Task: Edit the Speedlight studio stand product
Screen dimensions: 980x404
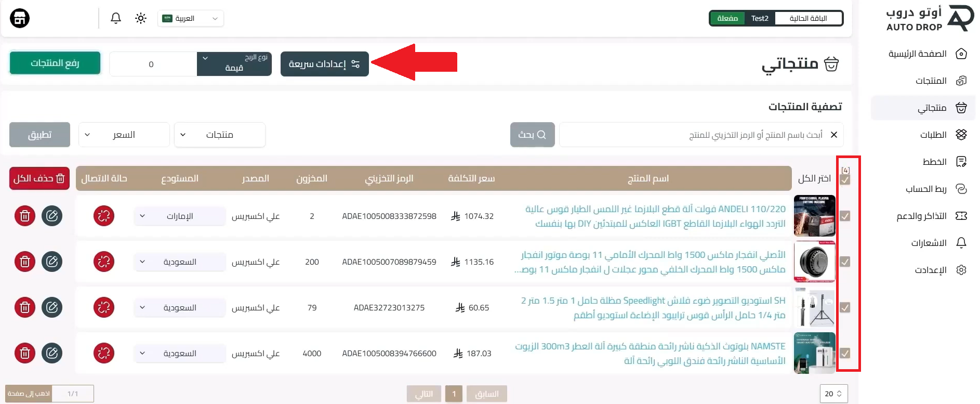Action: tap(52, 307)
